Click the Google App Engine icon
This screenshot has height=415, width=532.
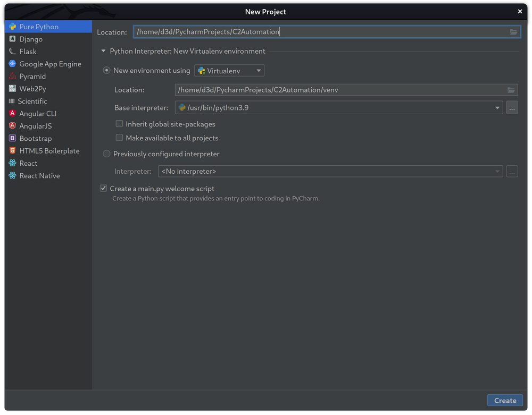12,64
